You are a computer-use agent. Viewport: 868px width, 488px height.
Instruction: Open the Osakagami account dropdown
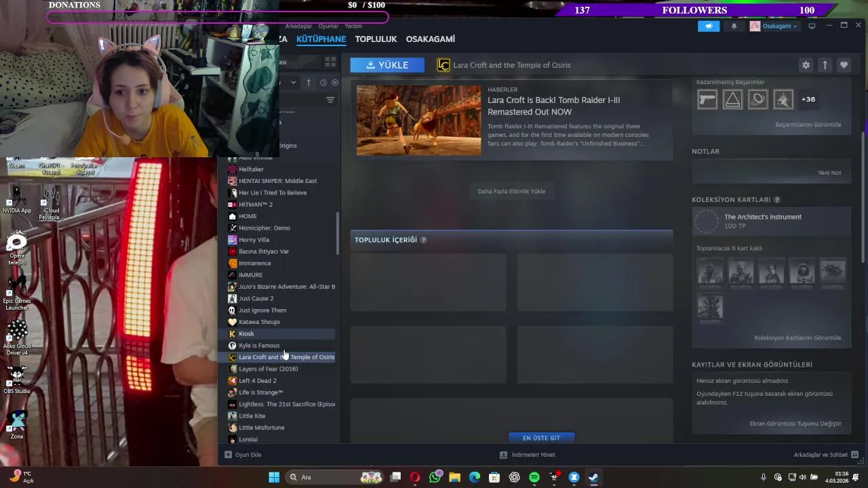click(774, 26)
